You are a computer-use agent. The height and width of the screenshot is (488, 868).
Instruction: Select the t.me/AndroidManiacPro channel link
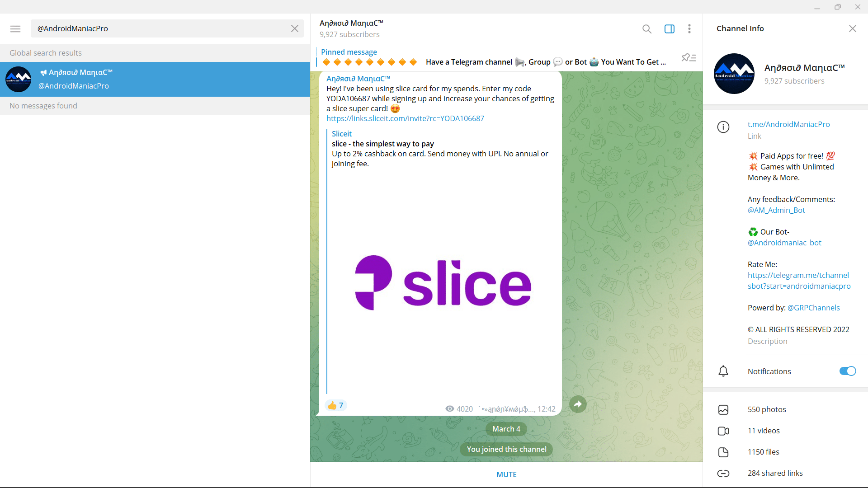click(788, 124)
